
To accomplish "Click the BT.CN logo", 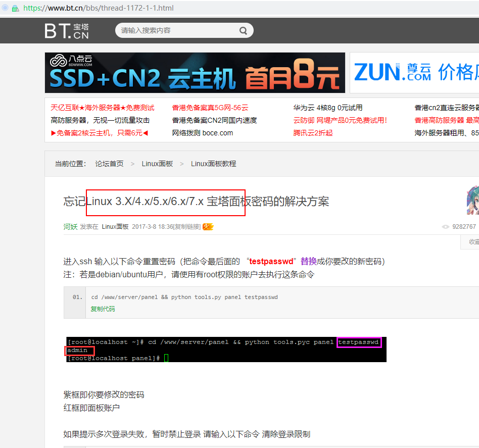I will point(67,31).
